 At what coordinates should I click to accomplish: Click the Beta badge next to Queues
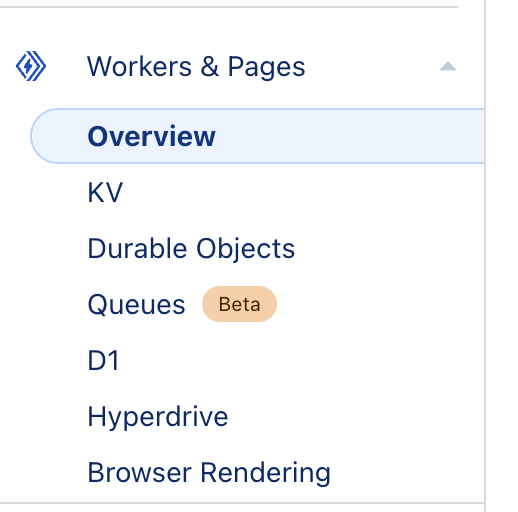click(x=239, y=304)
